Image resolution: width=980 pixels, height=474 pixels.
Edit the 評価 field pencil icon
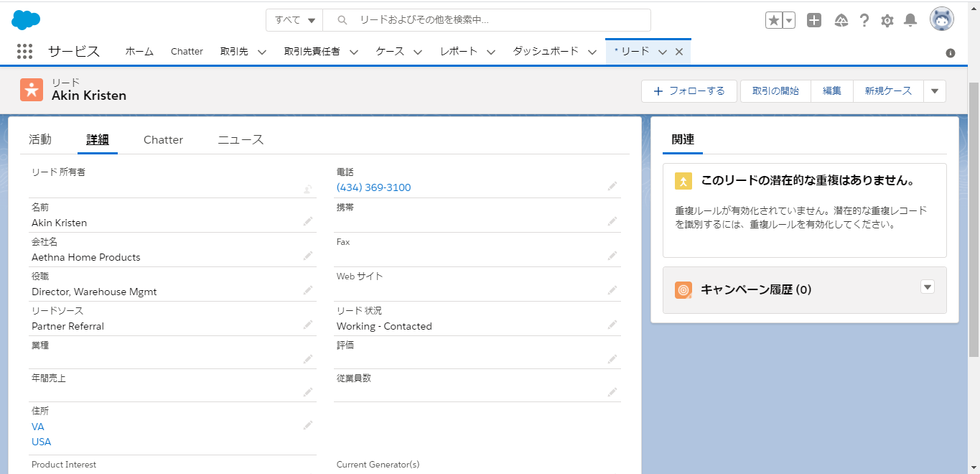coord(612,359)
